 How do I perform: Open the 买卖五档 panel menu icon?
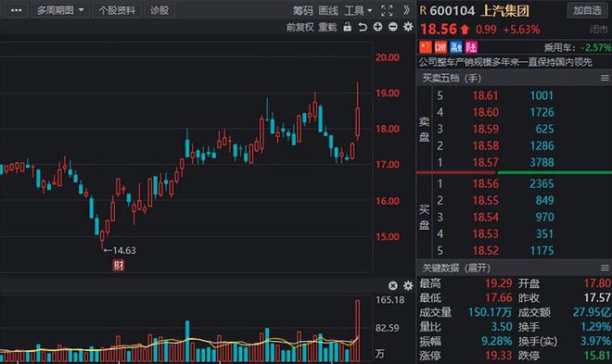tap(605, 79)
